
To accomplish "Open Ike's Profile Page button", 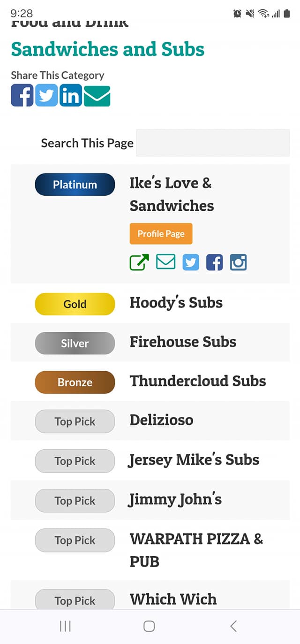I will (161, 234).
